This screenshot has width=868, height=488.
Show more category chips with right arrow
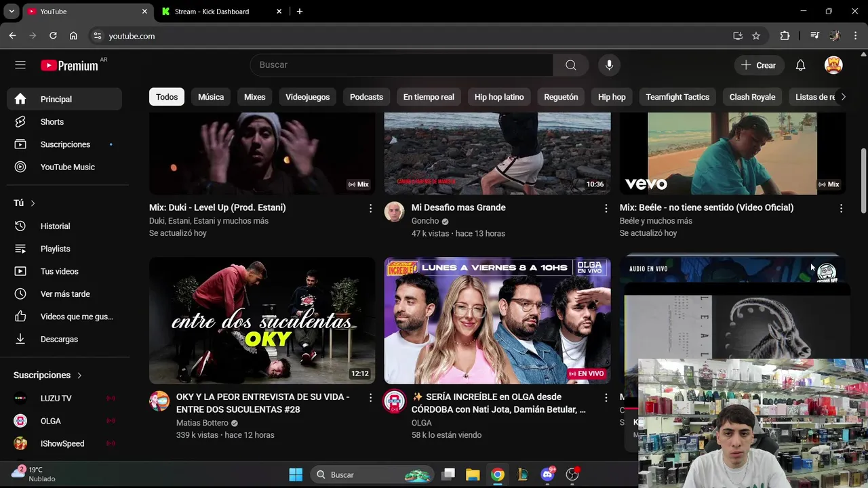[x=843, y=97]
